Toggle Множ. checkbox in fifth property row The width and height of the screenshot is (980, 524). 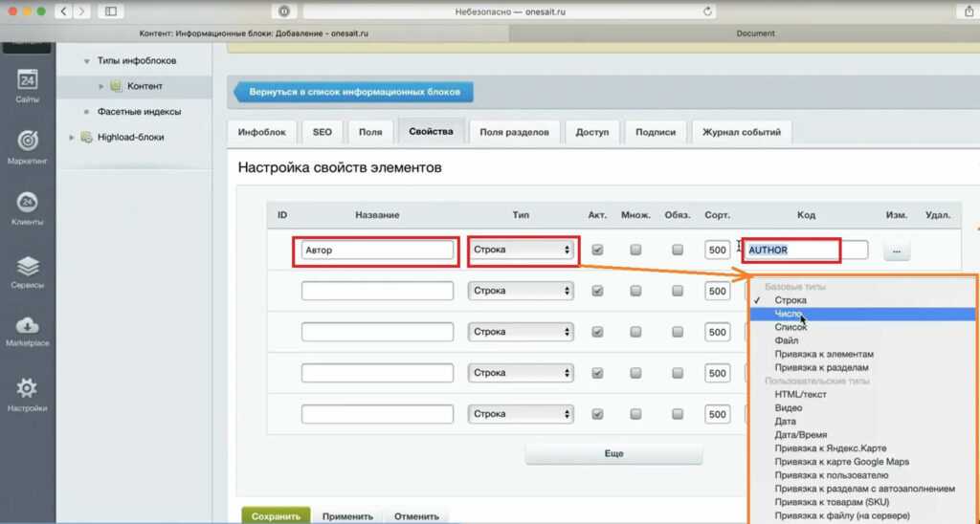pos(635,414)
